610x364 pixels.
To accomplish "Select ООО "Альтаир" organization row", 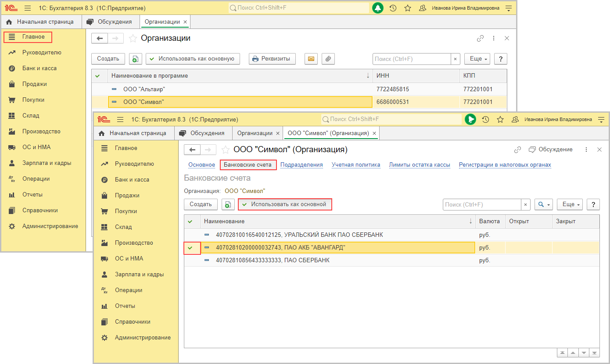I will point(299,89).
